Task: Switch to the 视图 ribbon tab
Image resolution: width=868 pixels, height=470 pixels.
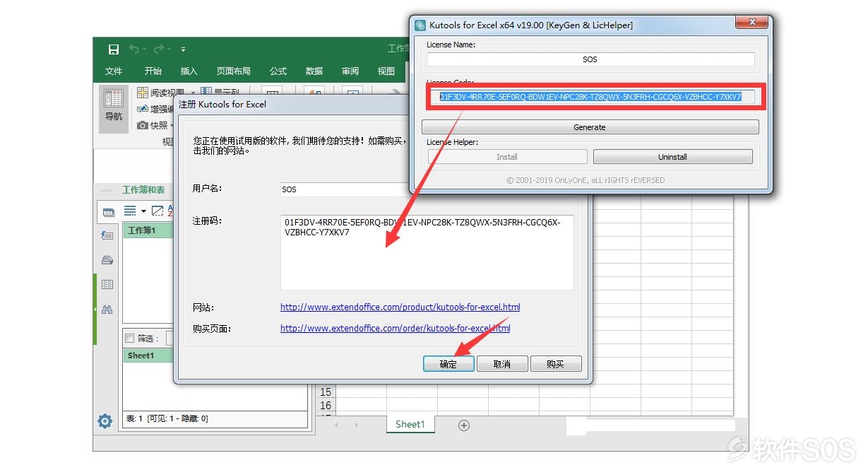Action: pos(386,71)
